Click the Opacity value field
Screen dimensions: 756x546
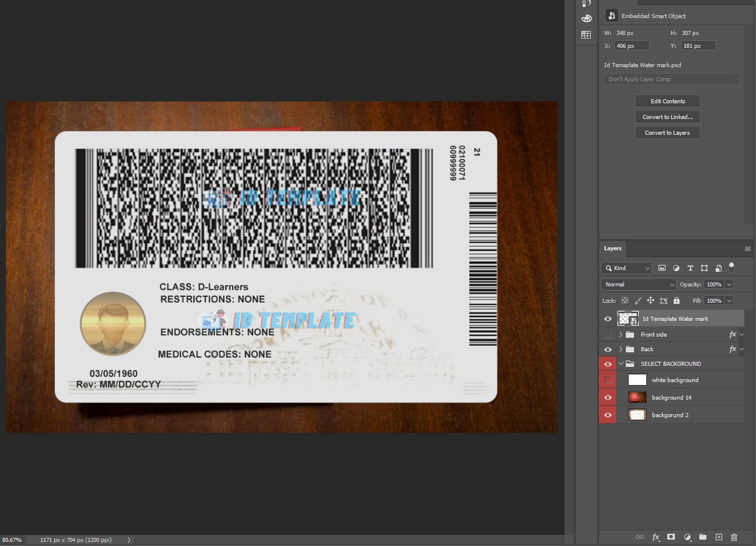pyautogui.click(x=714, y=284)
